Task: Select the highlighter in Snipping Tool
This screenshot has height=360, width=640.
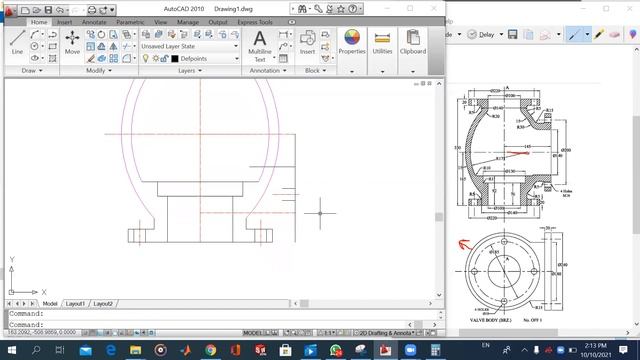Action: point(599,35)
